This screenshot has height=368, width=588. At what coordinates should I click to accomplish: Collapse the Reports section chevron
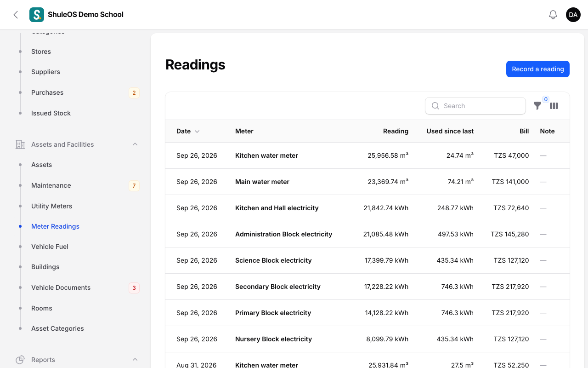(135, 360)
